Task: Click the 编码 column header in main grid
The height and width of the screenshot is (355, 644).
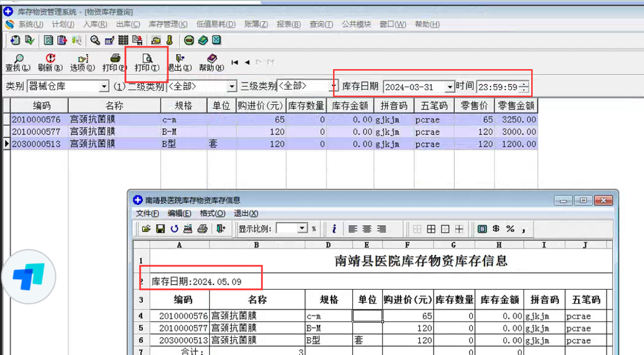Action: 39,105
